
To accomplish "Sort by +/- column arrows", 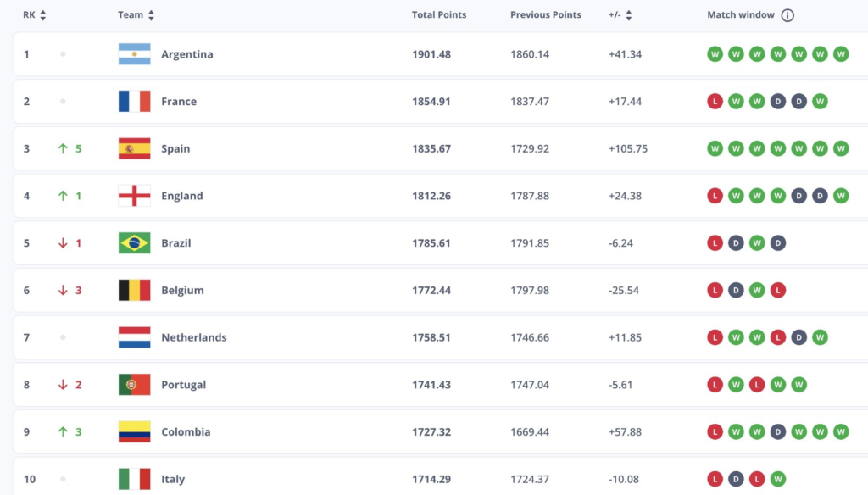I will click(628, 15).
